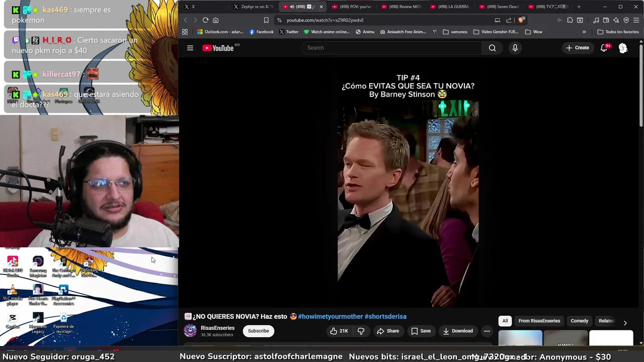Focus the YouTube search field
The height and width of the screenshot is (362, 644).
391,48
